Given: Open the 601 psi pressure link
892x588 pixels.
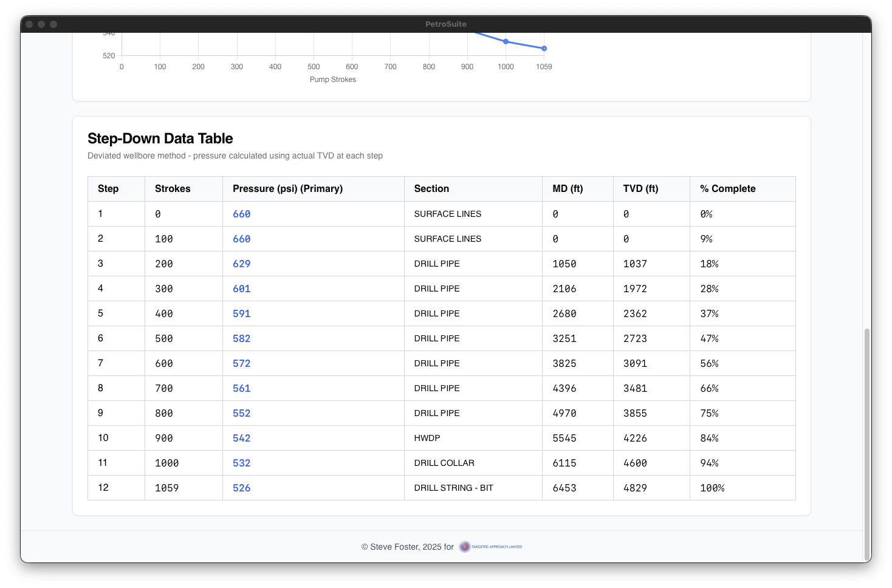Looking at the screenshot, I should coord(241,289).
